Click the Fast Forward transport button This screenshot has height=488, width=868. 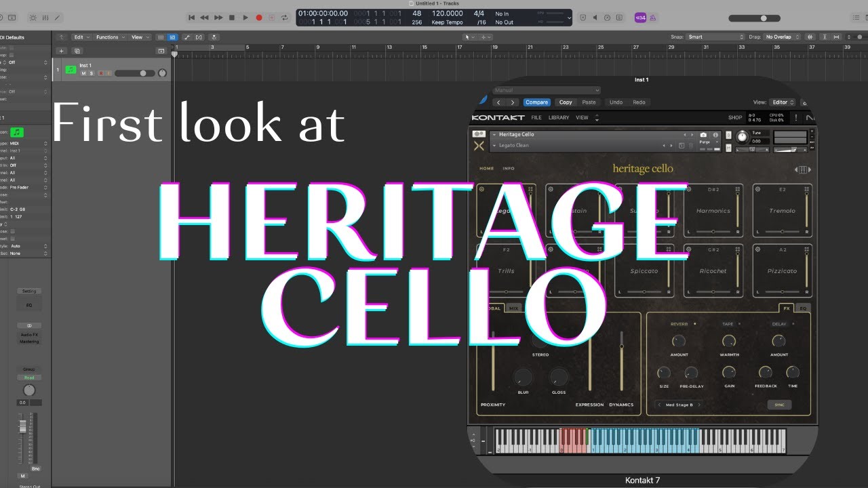click(218, 18)
